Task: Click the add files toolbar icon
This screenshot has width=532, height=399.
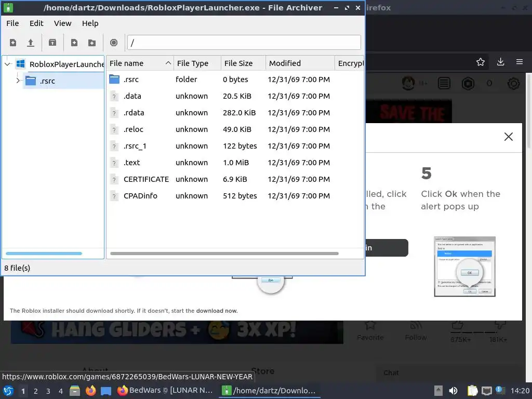Action: pos(74,43)
